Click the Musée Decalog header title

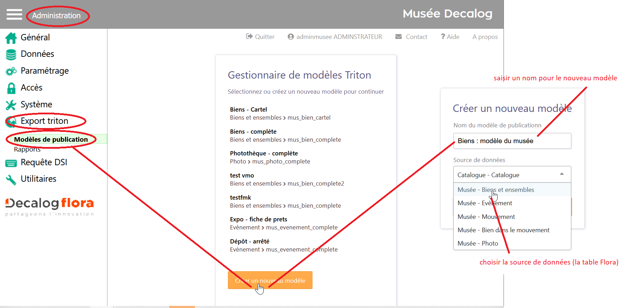[447, 14]
